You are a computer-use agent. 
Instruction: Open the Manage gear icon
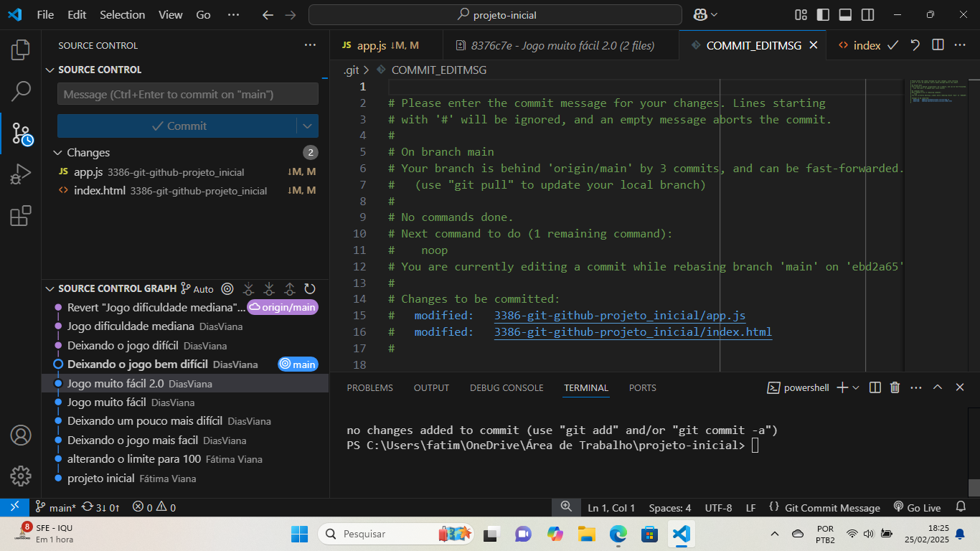(x=21, y=476)
